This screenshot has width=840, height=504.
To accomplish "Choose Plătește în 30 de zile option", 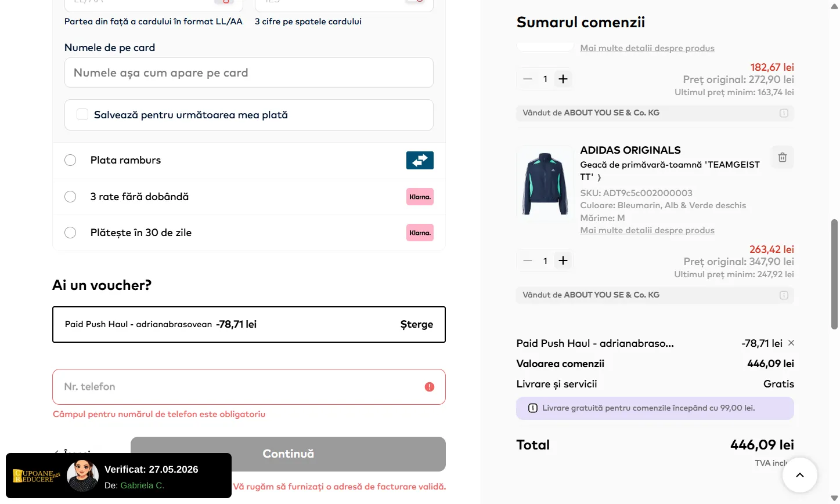I will coord(70,233).
